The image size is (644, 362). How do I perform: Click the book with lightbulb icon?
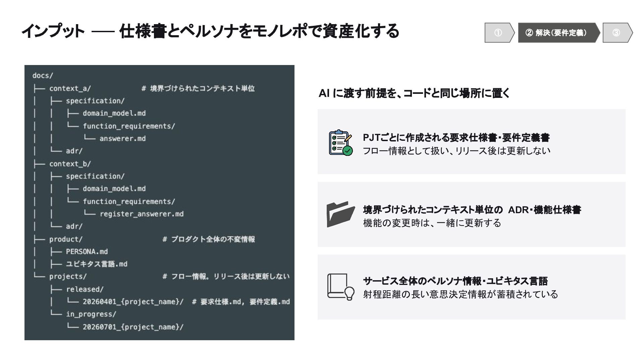coord(341,287)
